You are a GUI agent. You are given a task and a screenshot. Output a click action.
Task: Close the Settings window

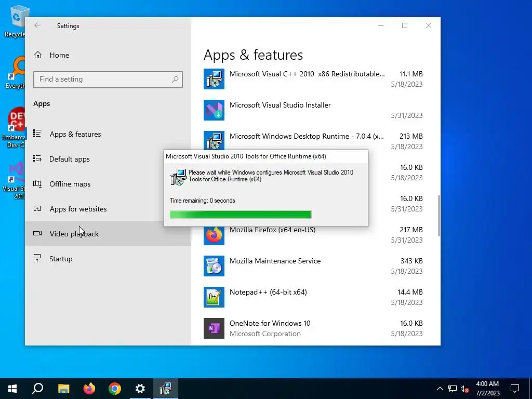tap(429, 25)
